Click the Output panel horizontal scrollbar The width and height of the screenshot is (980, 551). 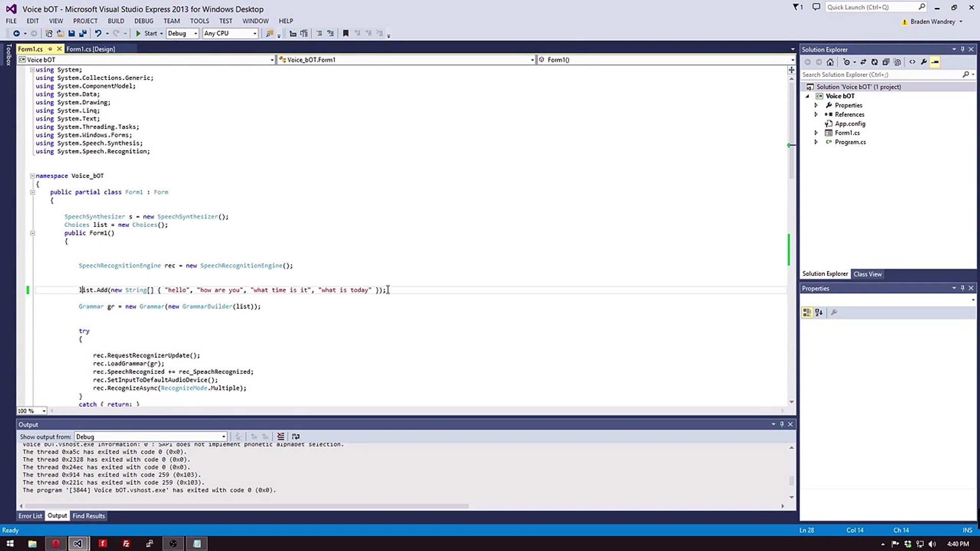coord(246,506)
